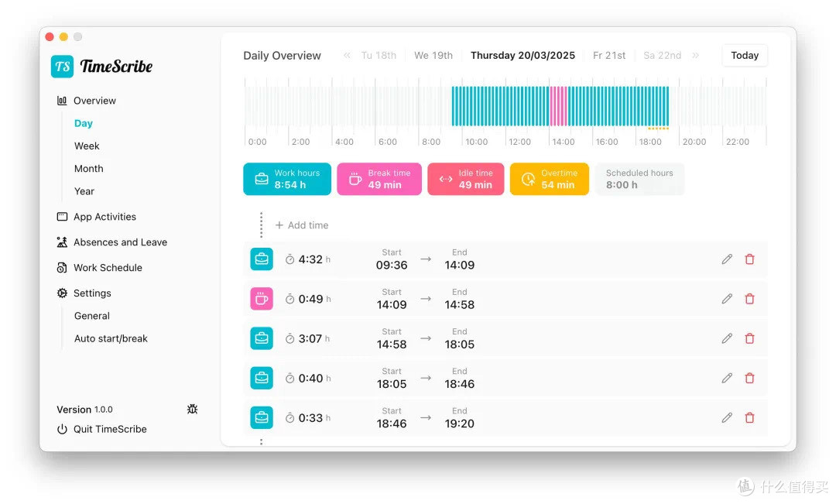Select We 19th date

pyautogui.click(x=433, y=56)
